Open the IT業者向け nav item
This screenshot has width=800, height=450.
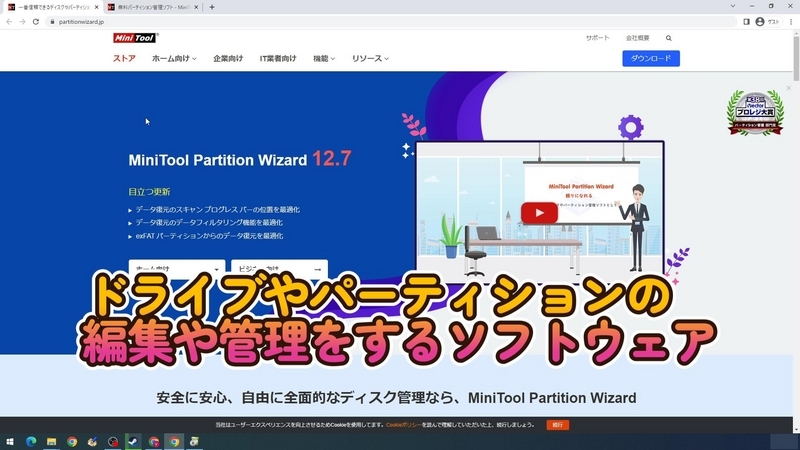coord(278,59)
